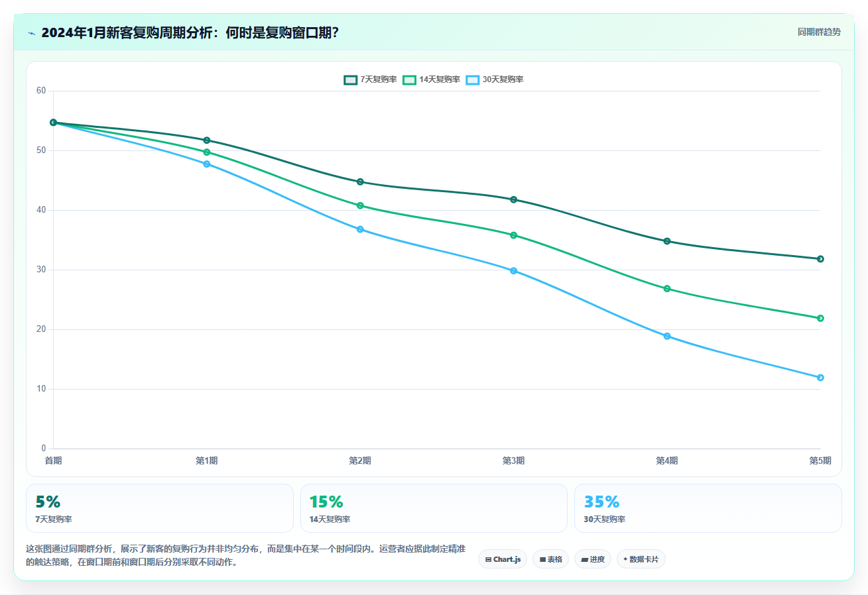Click the 30天复购率 legend label text

(503, 80)
